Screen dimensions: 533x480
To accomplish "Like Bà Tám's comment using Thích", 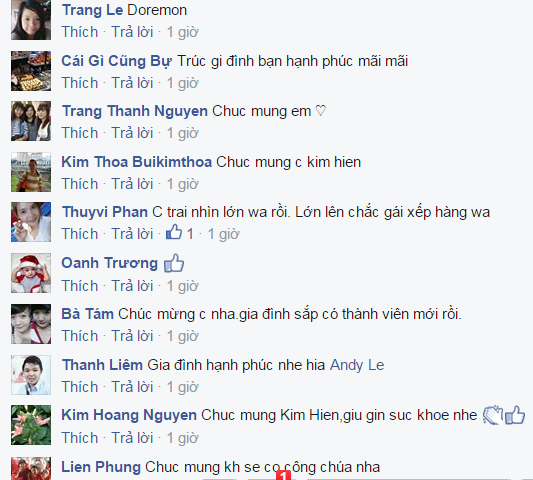I will 80,336.
